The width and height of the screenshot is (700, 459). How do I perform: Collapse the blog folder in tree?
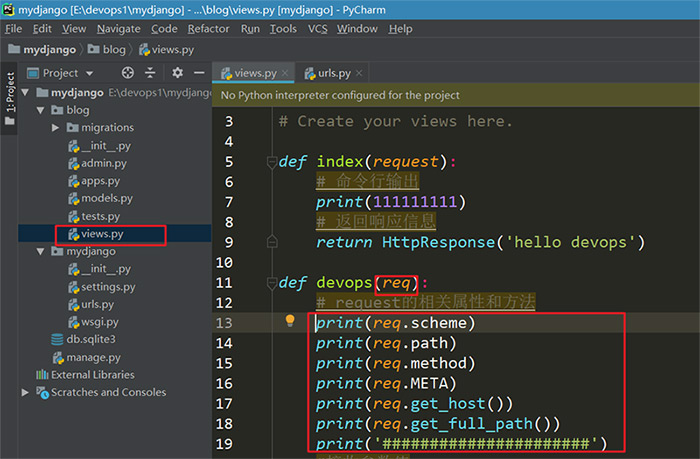coord(41,110)
